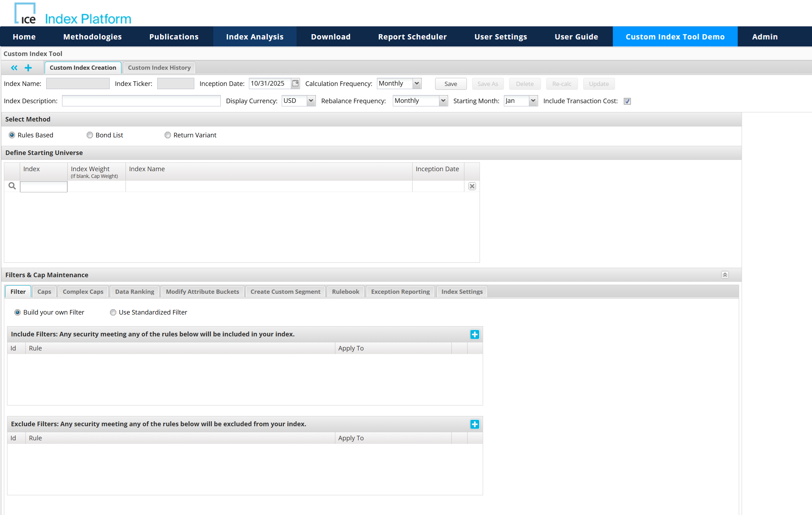Remove the index row using the X icon

coord(472,186)
